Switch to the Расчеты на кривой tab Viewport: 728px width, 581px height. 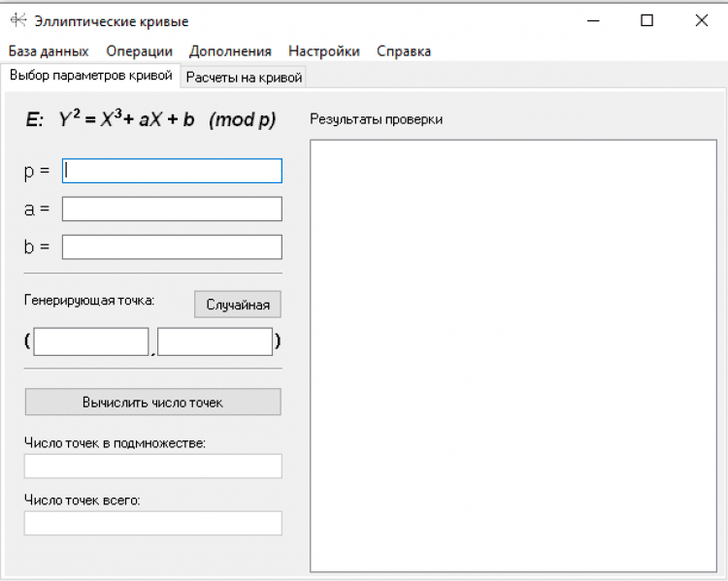[x=245, y=78]
